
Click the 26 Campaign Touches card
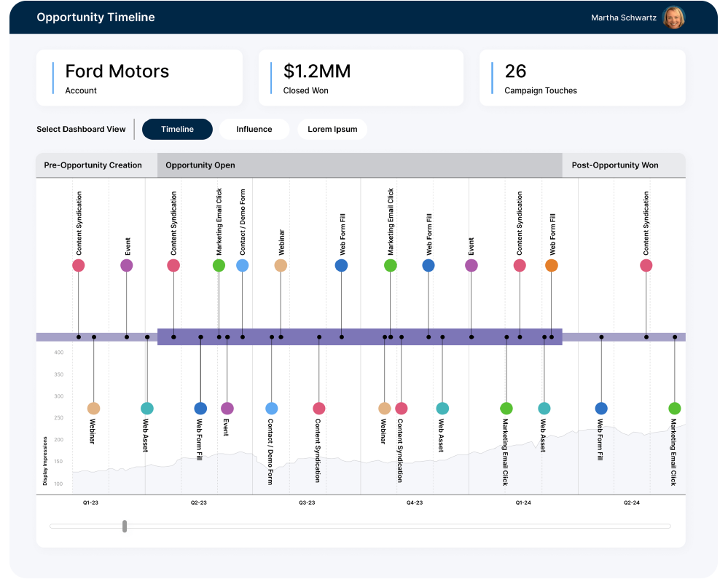click(582, 78)
